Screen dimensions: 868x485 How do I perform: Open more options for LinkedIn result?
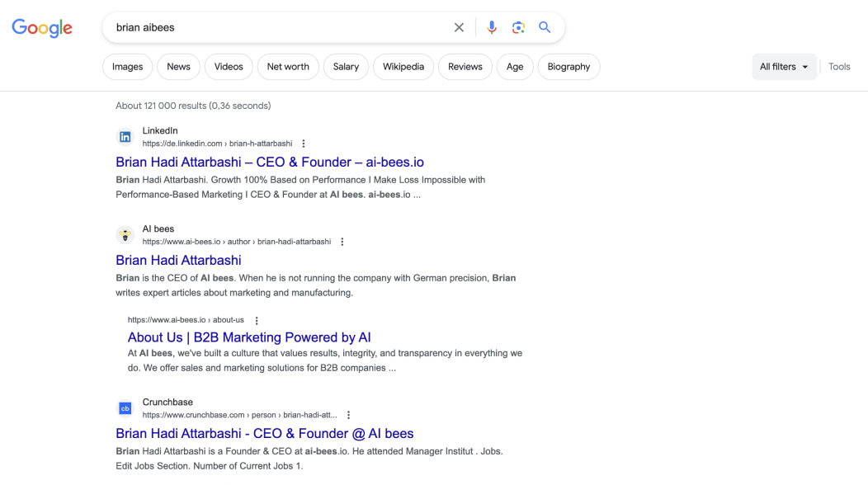point(304,144)
